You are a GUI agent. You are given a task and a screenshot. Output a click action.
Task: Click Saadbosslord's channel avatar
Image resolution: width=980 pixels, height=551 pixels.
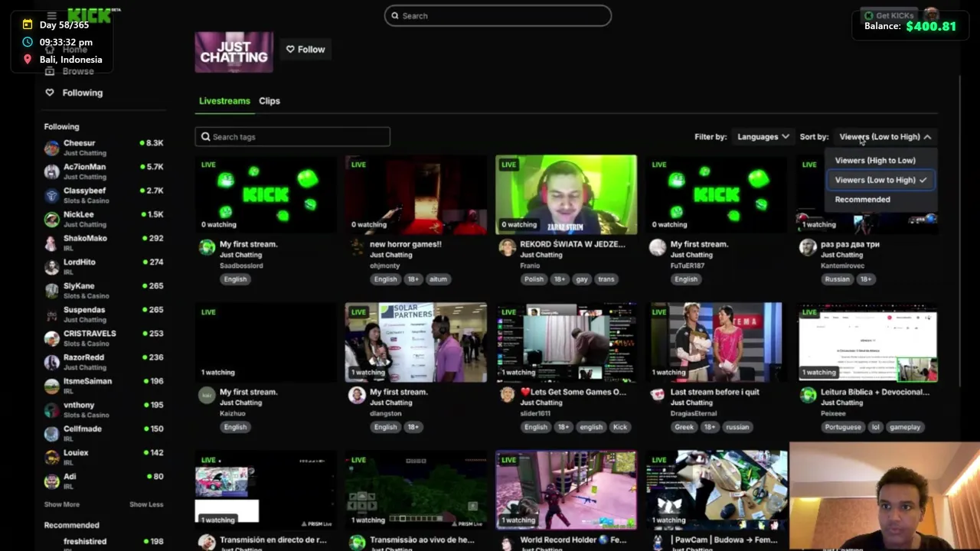[x=207, y=247]
